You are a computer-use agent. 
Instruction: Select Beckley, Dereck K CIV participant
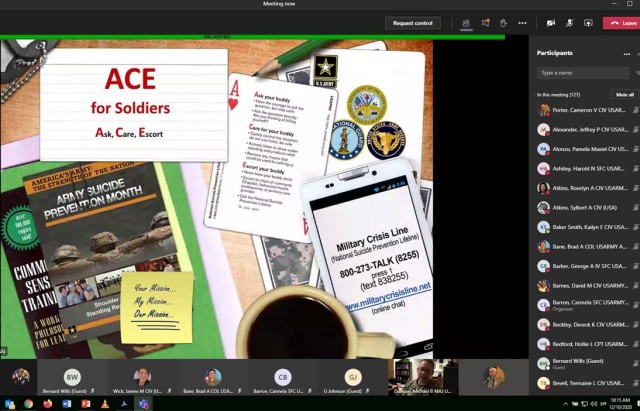[x=588, y=324]
